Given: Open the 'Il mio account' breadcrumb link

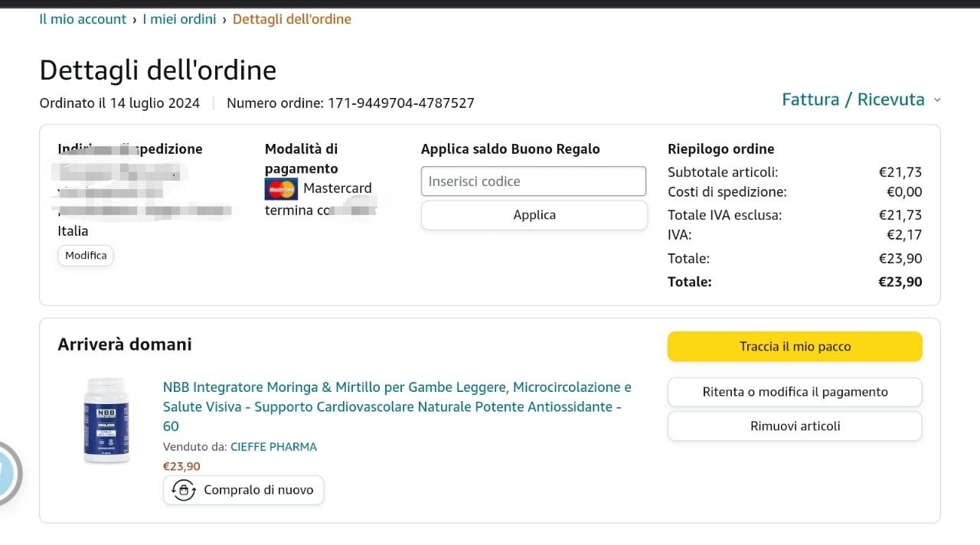Looking at the screenshot, I should [83, 19].
